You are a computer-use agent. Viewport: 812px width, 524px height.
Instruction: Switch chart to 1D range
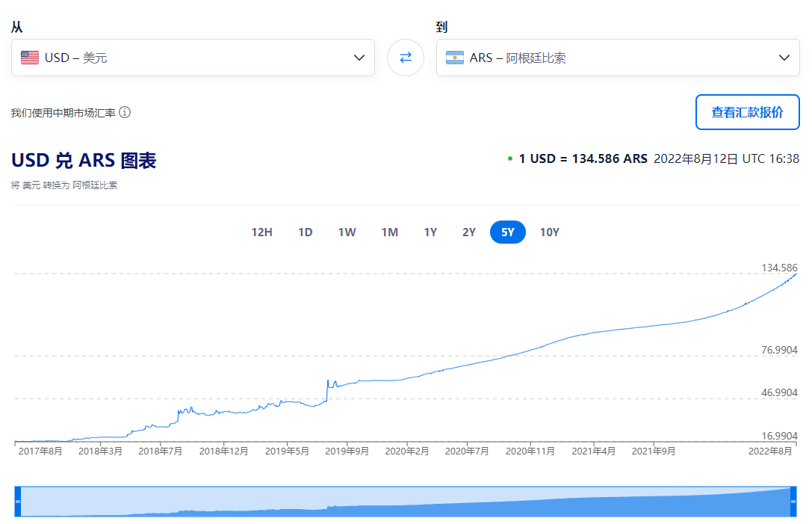pyautogui.click(x=306, y=232)
